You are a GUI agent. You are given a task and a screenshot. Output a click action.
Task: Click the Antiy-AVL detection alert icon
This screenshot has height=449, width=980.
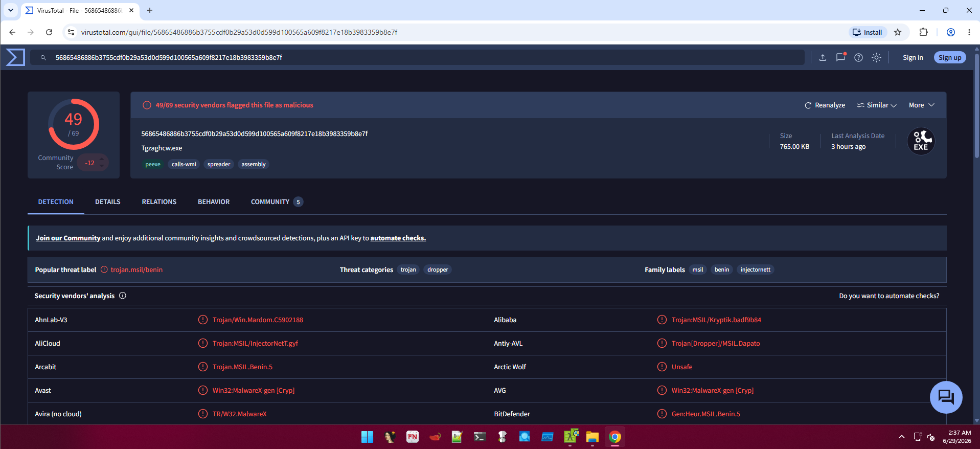click(662, 343)
